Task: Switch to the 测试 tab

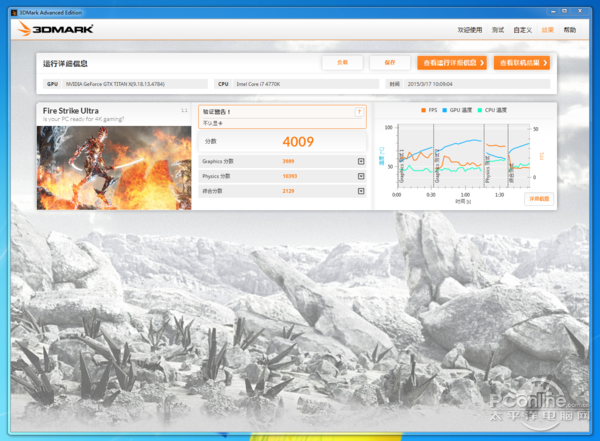Action: pyautogui.click(x=498, y=30)
